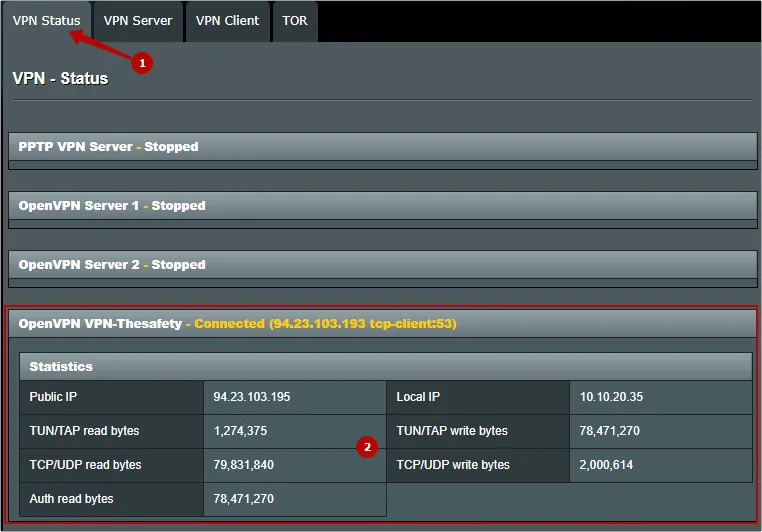The height and width of the screenshot is (532, 762).
Task: Click the TCP/UDP read bytes value 79,831,840
Action: 243,465
